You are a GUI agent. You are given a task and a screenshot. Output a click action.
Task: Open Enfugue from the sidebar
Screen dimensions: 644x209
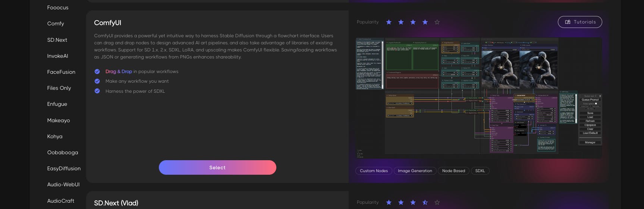click(x=57, y=104)
